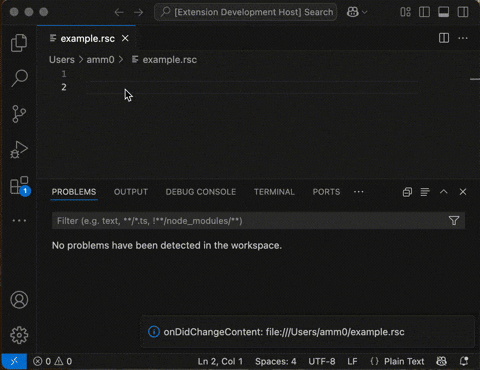Image resolution: width=480 pixels, height=370 pixels.
Task: Switch to the OUTPUT panel tab
Action: [131, 192]
